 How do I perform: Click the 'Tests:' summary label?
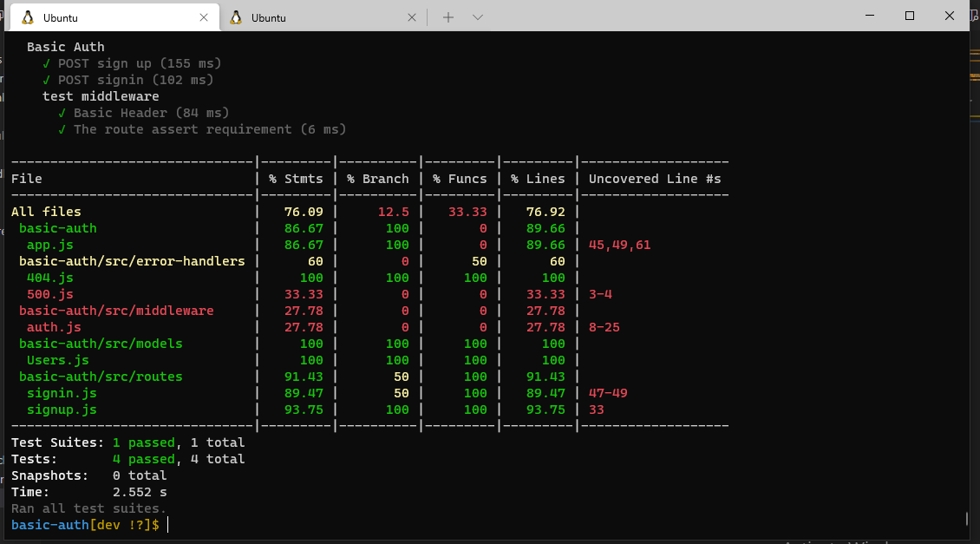(x=35, y=459)
